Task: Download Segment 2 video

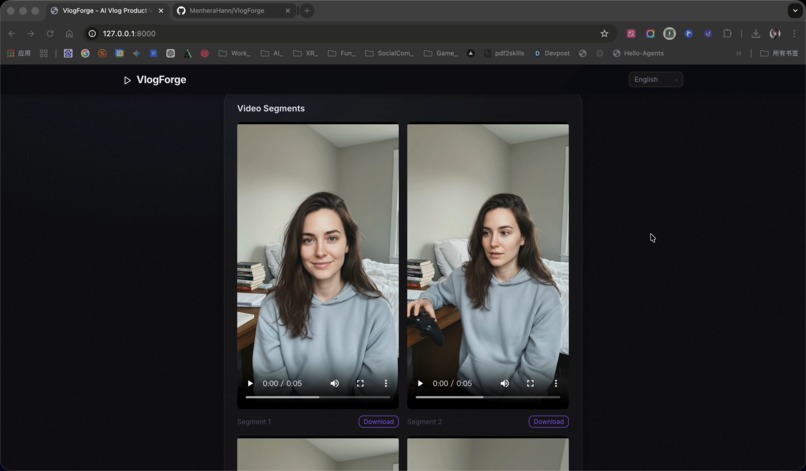Action: [548, 422]
